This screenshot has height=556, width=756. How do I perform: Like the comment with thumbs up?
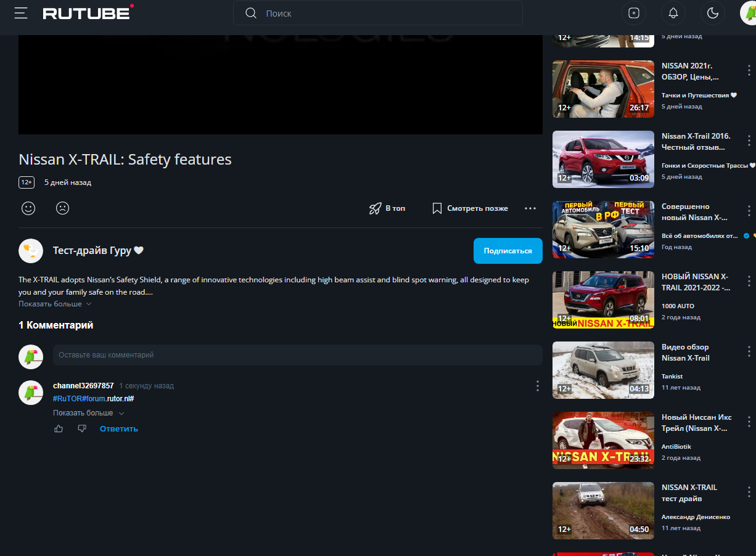59,428
